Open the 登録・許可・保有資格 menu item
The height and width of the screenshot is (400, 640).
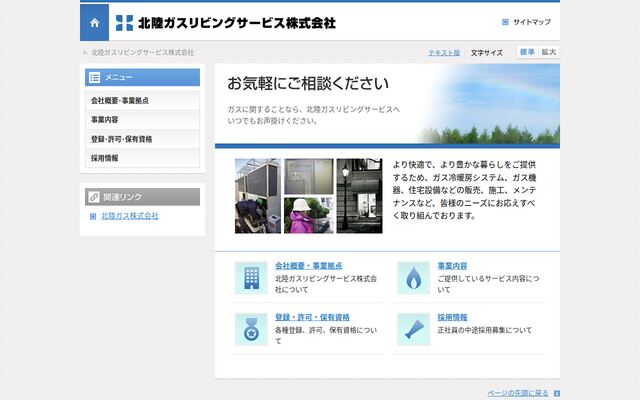point(142,139)
